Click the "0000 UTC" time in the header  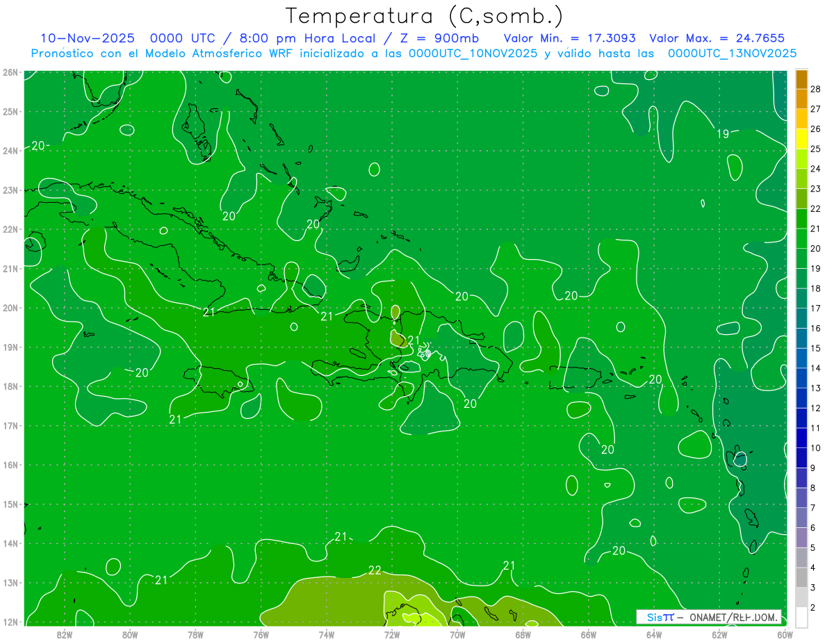pyautogui.click(x=183, y=38)
